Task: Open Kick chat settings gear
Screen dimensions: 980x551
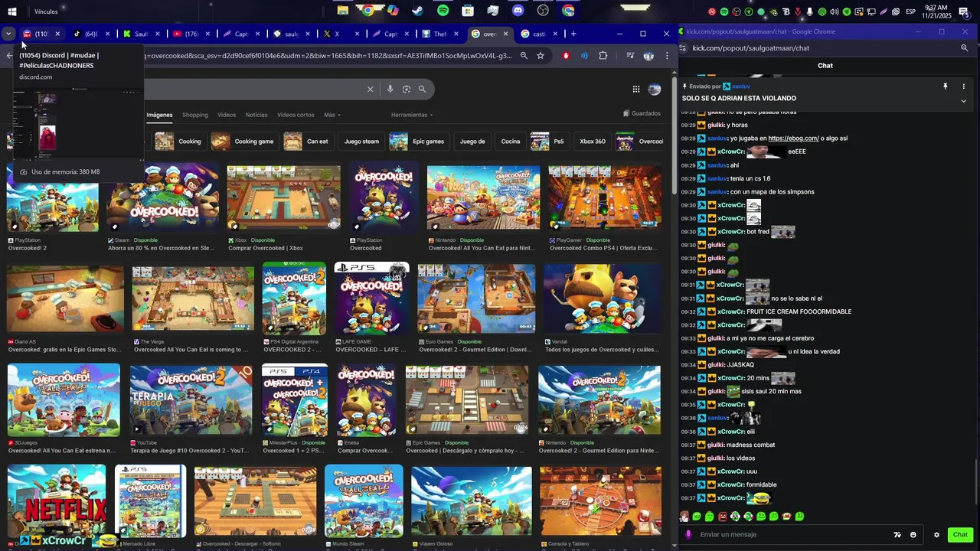Action: pyautogui.click(x=936, y=535)
